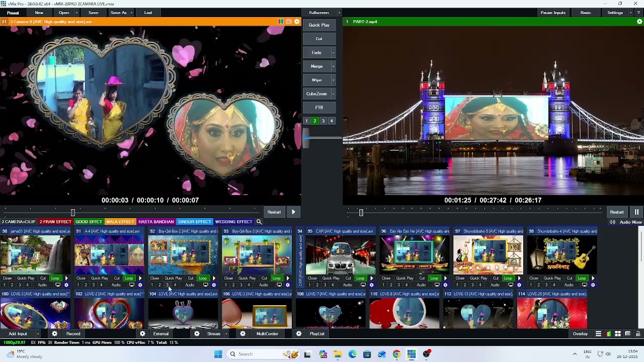Screen dimensions: 644x362
Task: Open output settings gear in green header
Action: point(639,22)
